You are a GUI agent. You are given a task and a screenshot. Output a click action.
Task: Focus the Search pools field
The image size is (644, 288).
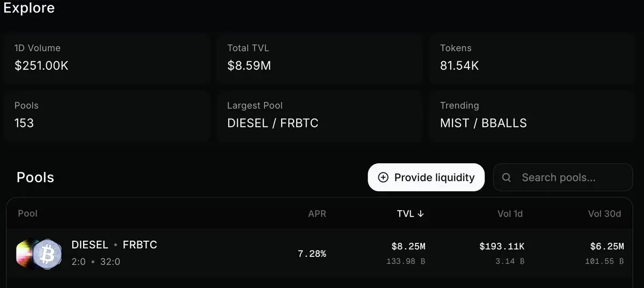point(563,177)
